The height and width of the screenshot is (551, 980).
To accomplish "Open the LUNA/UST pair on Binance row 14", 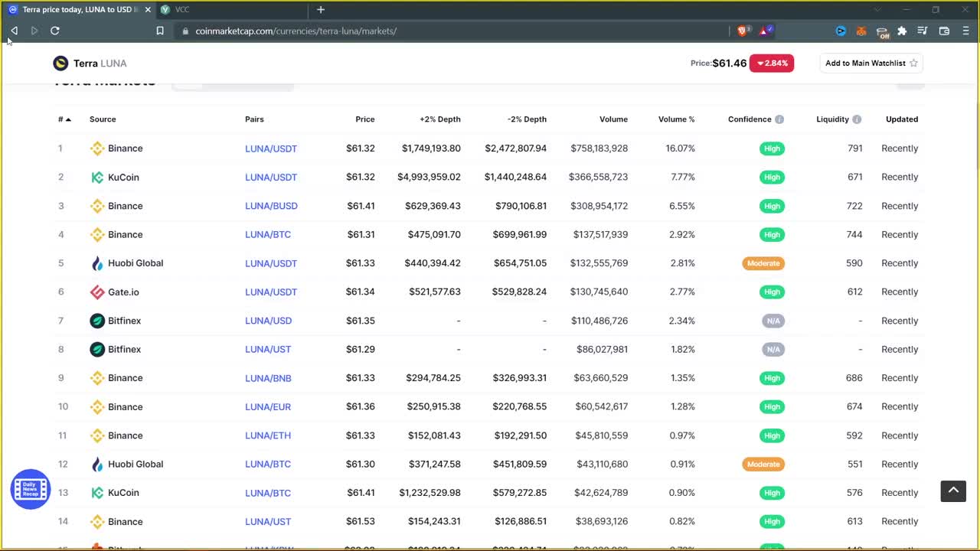I will [x=268, y=522].
